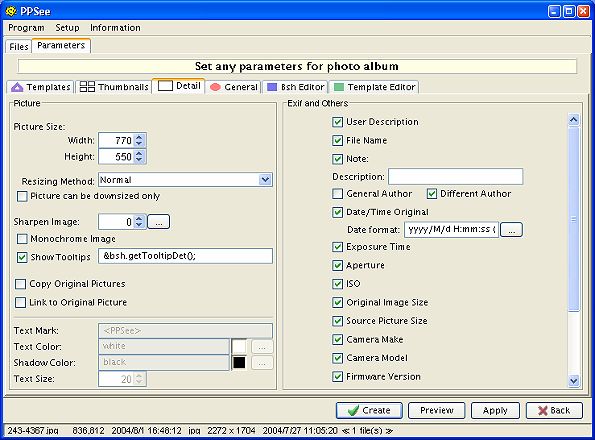Switch to Thumbnails tab grid icon
This screenshot has width=595, height=440.
click(114, 87)
